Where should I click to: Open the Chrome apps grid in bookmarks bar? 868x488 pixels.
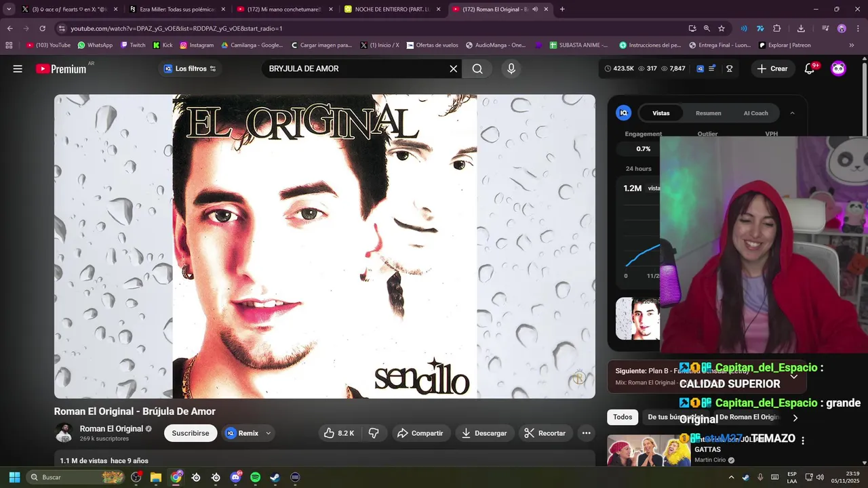[9, 45]
